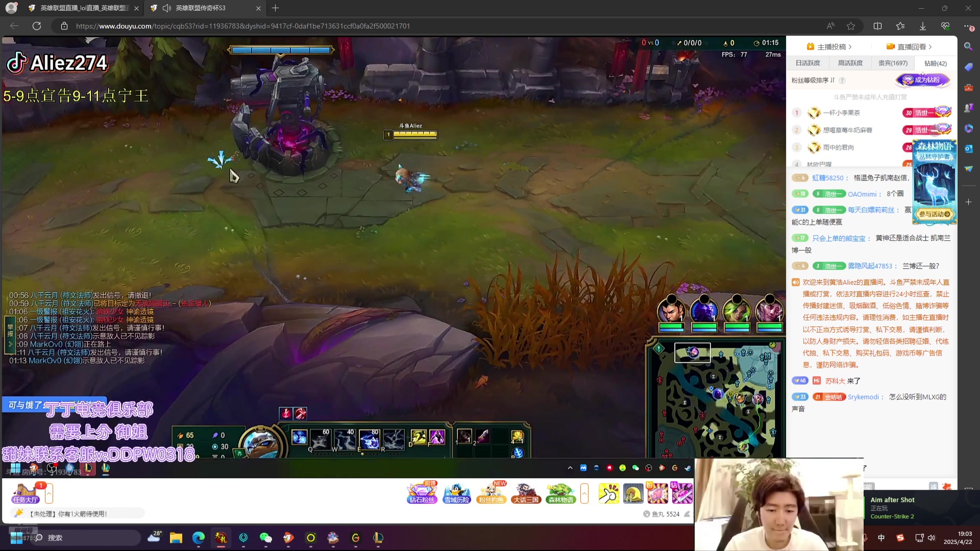Open the sidebar Shopping tag
Viewport: 980px width, 551px height.
pos(968,67)
